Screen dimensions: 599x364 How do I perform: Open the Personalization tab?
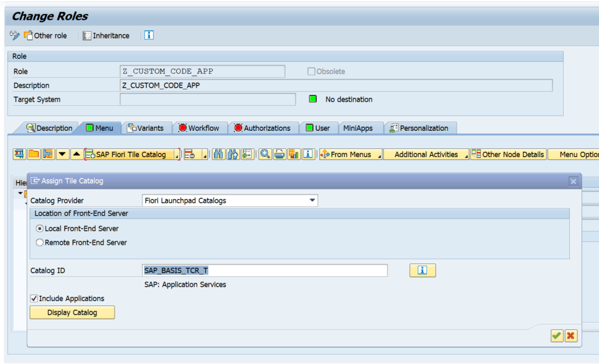(419, 127)
